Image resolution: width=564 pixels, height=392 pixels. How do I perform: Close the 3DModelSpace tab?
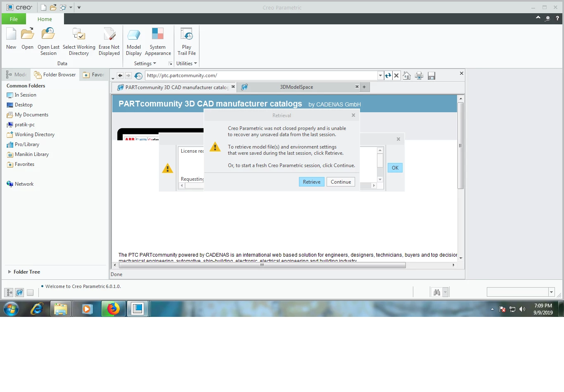point(357,87)
